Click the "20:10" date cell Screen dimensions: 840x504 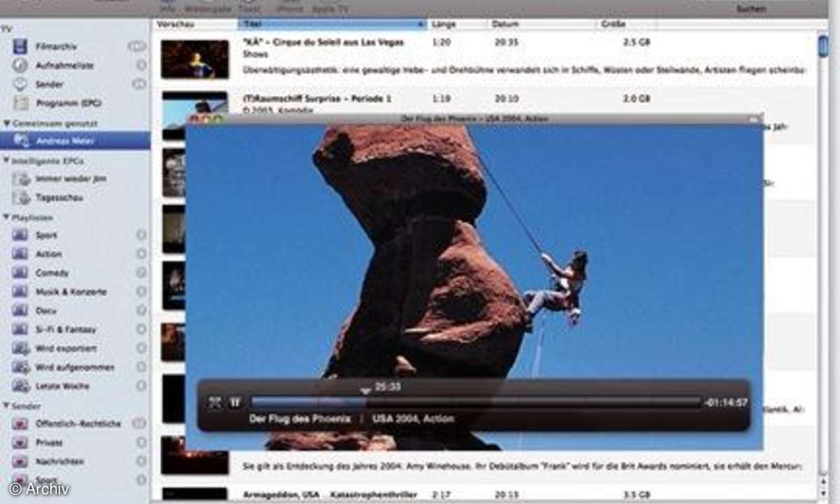pyautogui.click(x=506, y=99)
